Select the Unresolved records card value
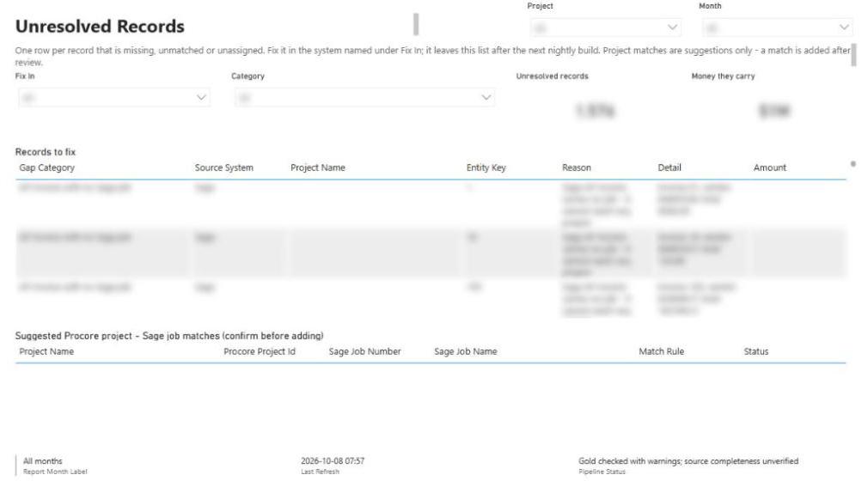This screenshot has height=481, width=868. click(x=596, y=111)
